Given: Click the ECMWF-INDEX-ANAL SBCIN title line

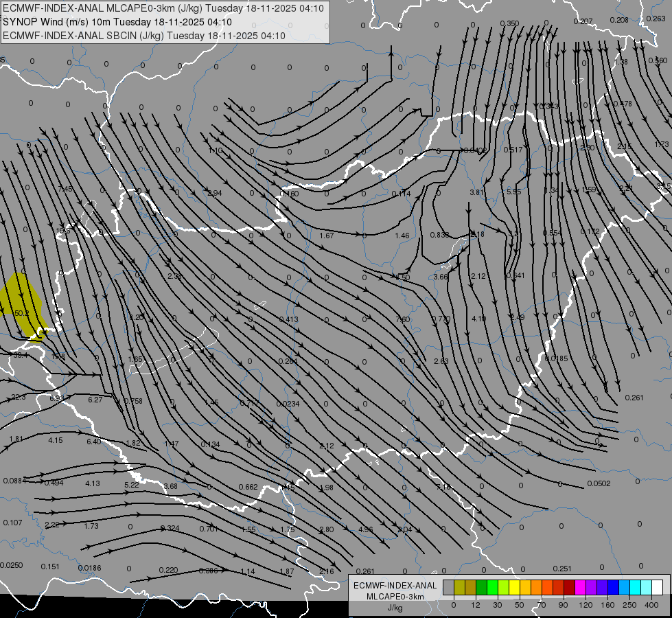Looking at the screenshot, I should coord(144,36).
